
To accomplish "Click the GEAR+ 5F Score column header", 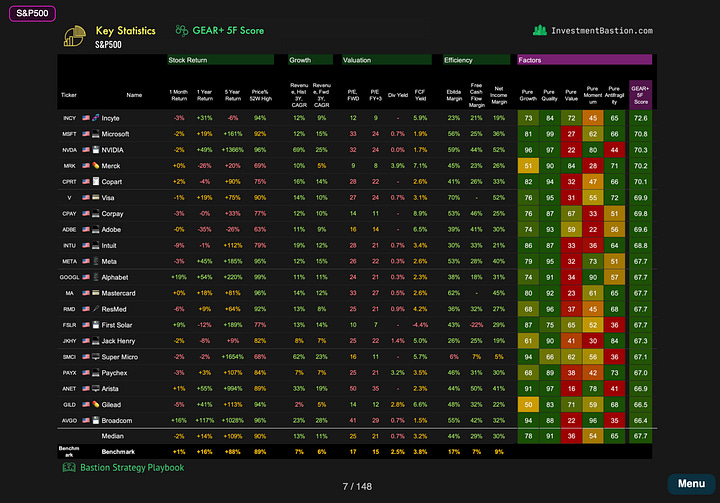I will point(641,95).
